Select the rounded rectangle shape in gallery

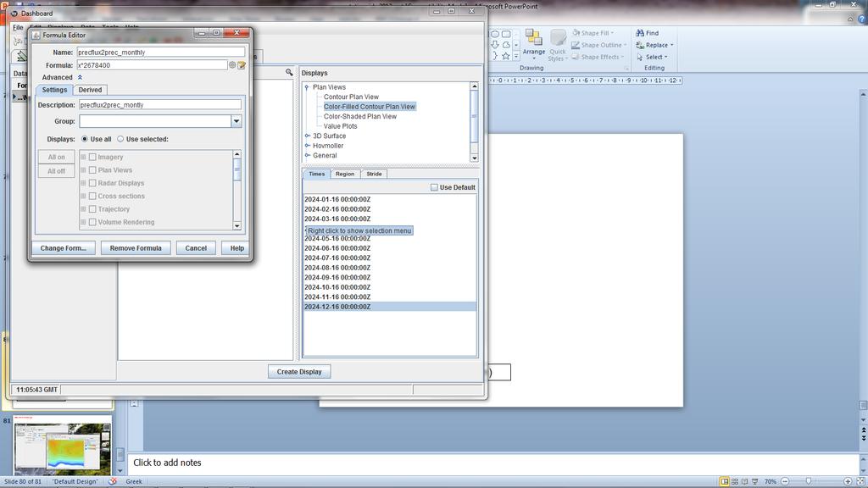[506, 34]
